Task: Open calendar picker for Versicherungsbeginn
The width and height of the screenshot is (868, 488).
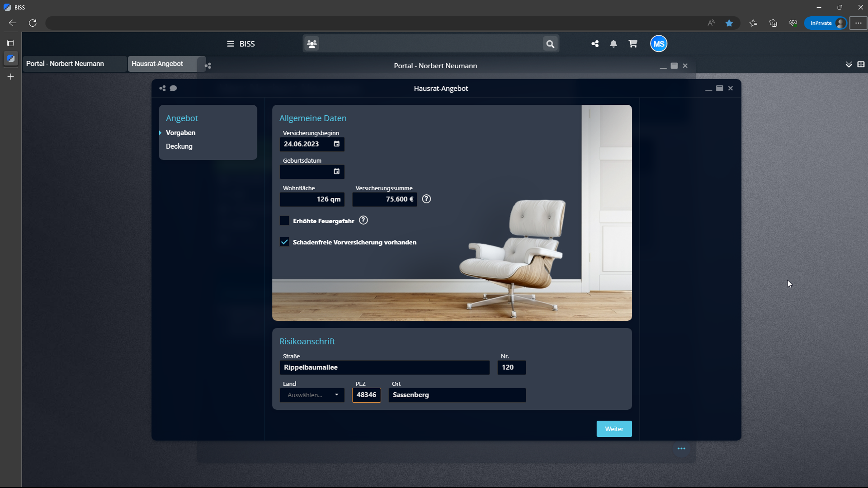Action: coord(336,144)
